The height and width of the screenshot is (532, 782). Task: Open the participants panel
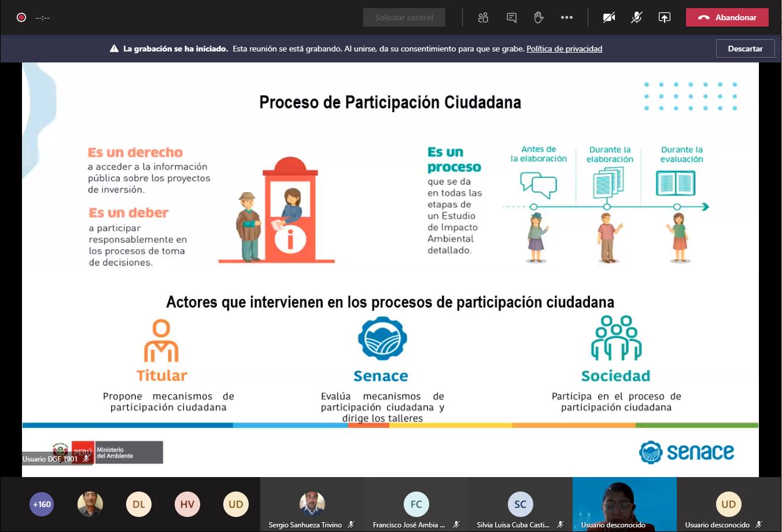pyautogui.click(x=483, y=17)
